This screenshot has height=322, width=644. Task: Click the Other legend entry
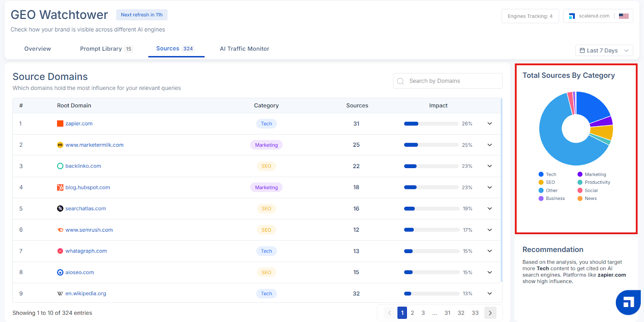coord(548,190)
